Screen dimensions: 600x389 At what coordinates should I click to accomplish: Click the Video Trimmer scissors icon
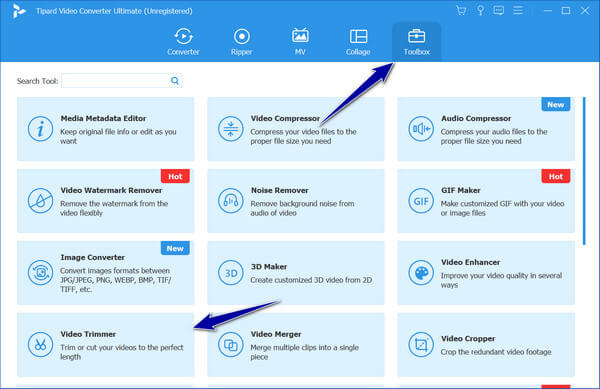click(x=40, y=345)
